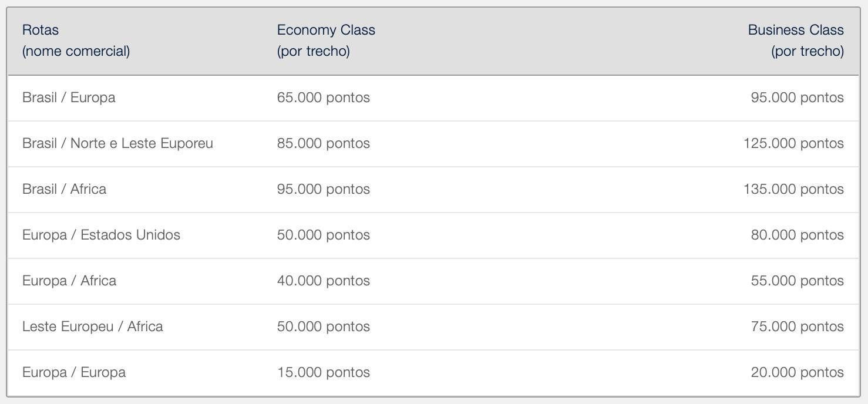Click 85.000 pontos economy value
868x404 pixels.
click(x=324, y=143)
